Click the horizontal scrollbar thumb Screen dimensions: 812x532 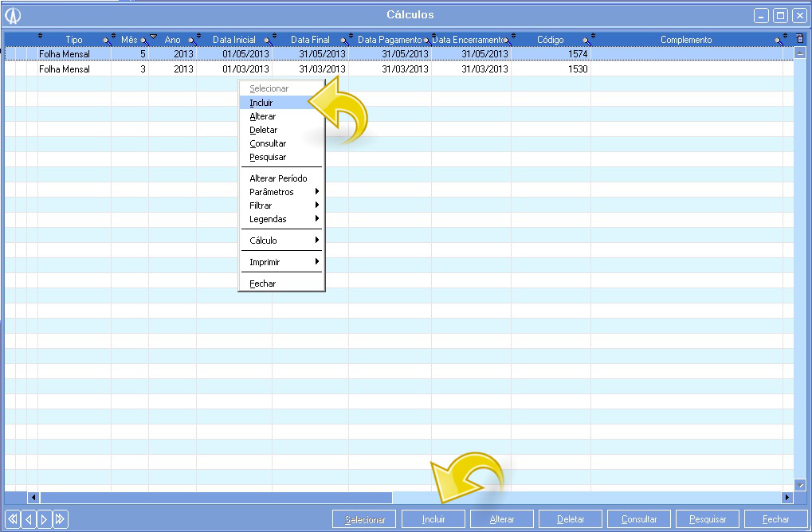(216, 497)
